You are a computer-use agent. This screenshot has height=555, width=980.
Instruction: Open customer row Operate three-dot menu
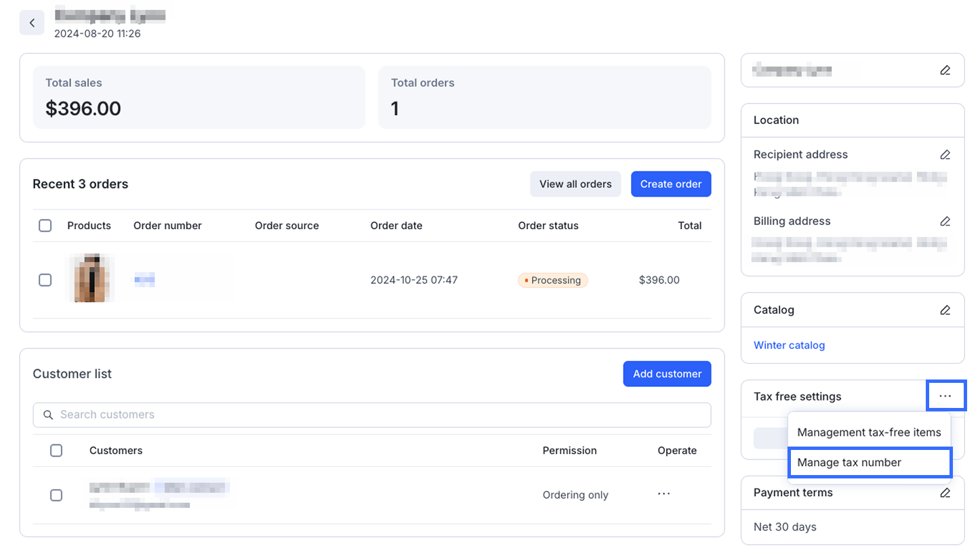663,494
